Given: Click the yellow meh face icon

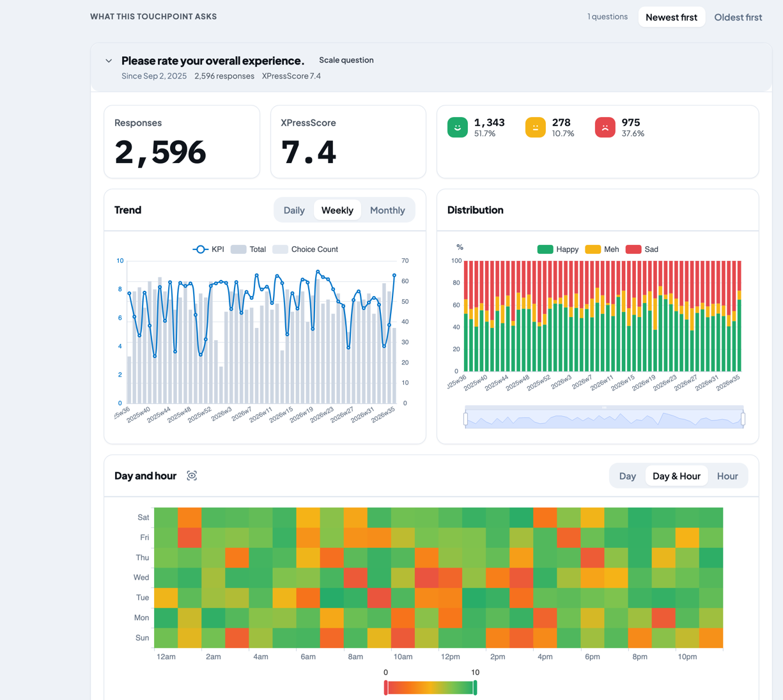Looking at the screenshot, I should (x=536, y=127).
